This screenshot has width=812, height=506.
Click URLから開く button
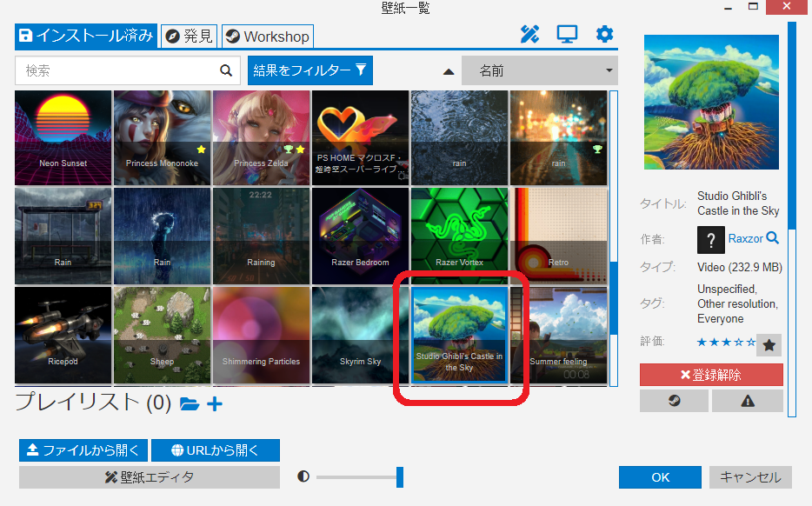coord(216,450)
